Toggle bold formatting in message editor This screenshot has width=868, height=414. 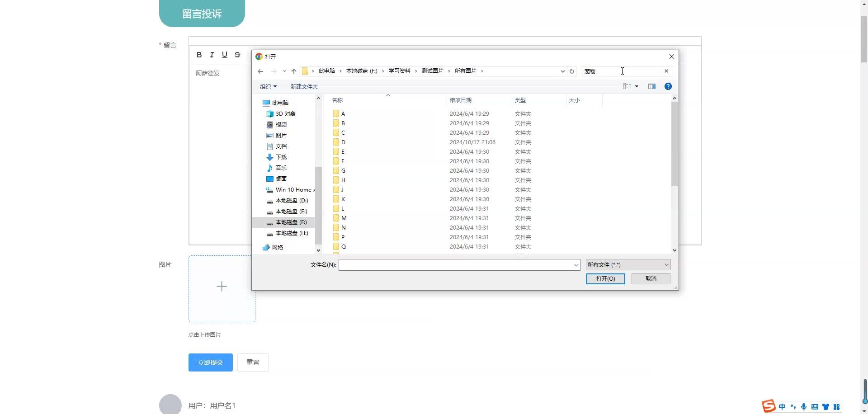[199, 55]
